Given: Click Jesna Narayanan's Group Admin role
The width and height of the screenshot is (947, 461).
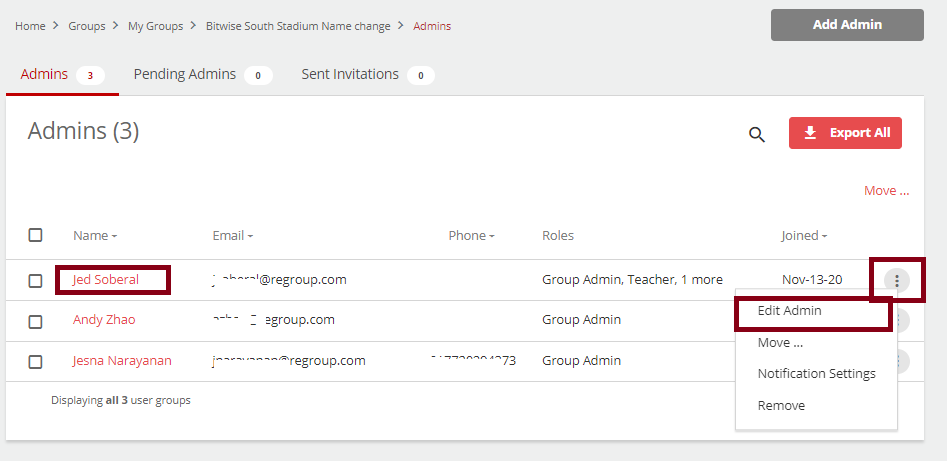Looking at the screenshot, I should (x=582, y=361).
